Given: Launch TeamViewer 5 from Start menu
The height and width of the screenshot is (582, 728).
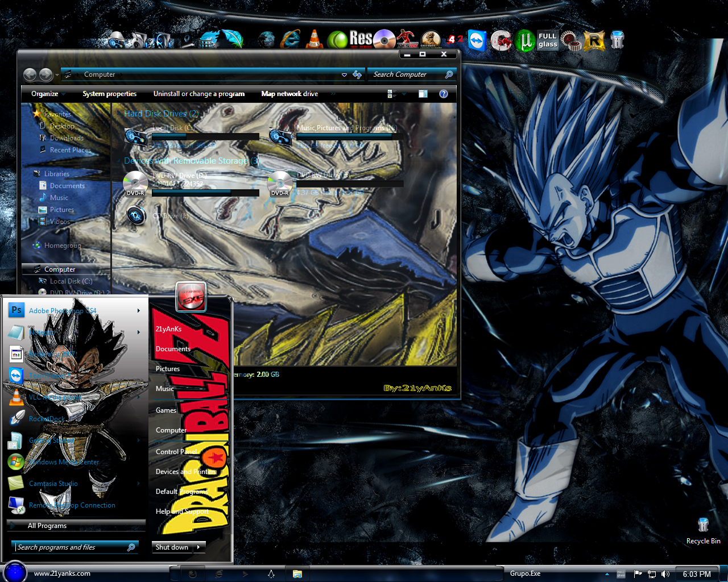Looking at the screenshot, I should click(x=74, y=375).
